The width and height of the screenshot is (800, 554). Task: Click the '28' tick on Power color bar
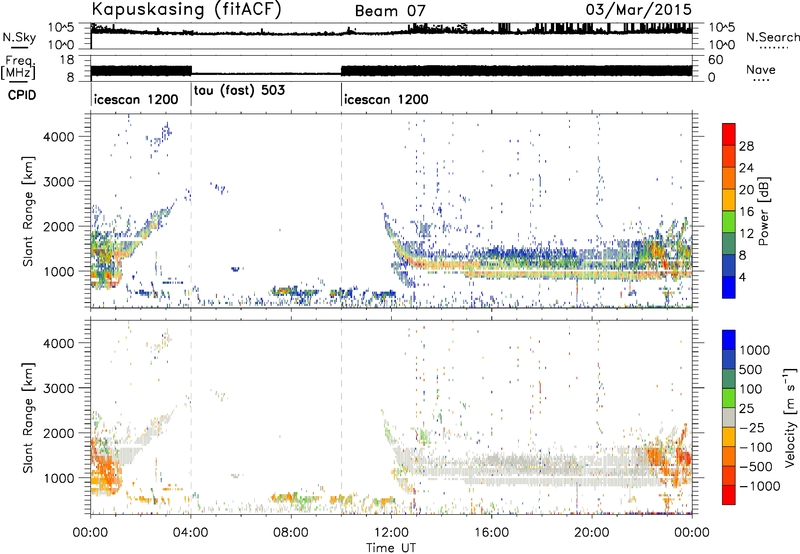pos(746,146)
